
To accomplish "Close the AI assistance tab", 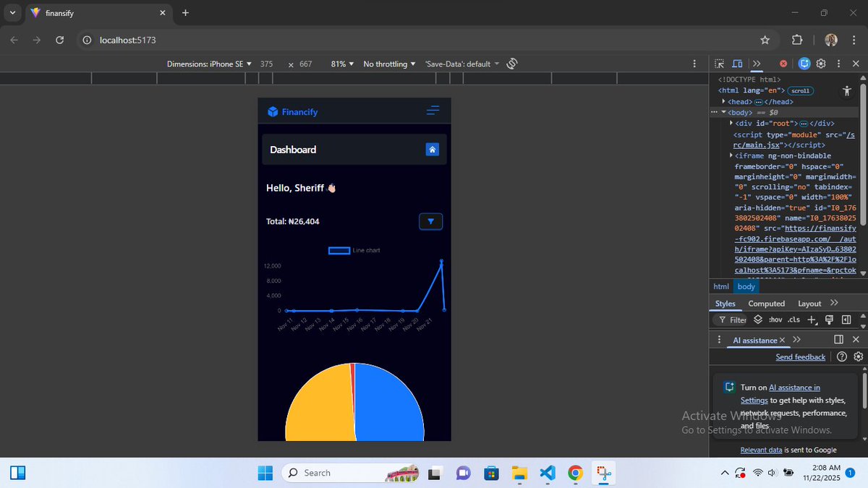I will pos(783,340).
